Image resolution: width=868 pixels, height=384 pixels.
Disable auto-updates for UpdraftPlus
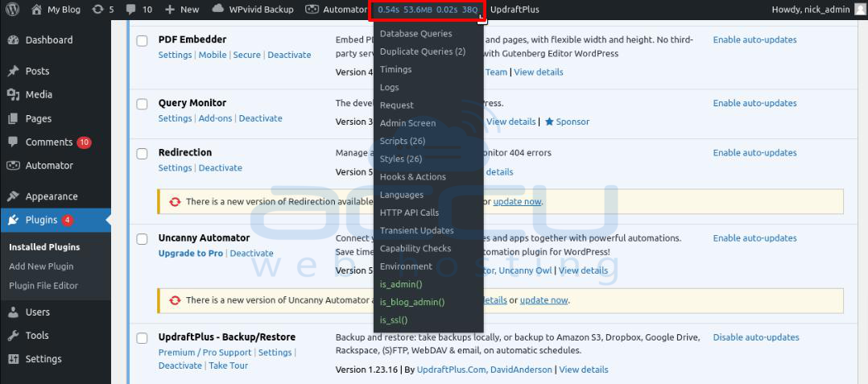tap(755, 337)
